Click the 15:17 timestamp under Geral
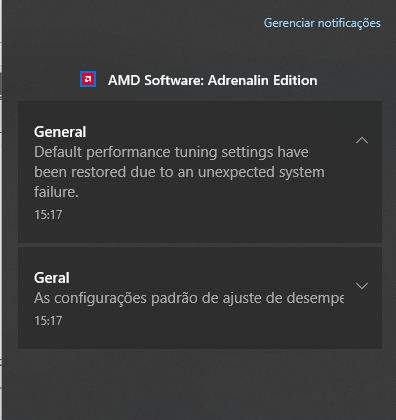Viewport: 396px width, 420px height. [48, 321]
